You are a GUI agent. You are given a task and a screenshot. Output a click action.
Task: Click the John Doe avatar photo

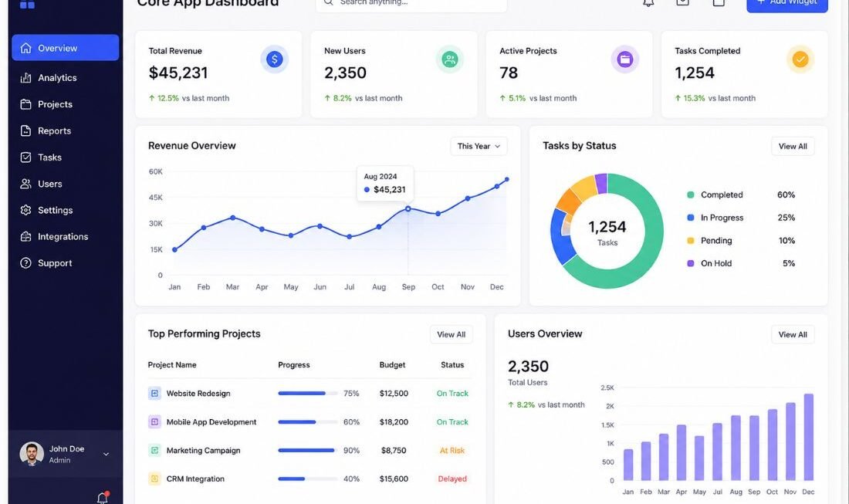coord(32,454)
